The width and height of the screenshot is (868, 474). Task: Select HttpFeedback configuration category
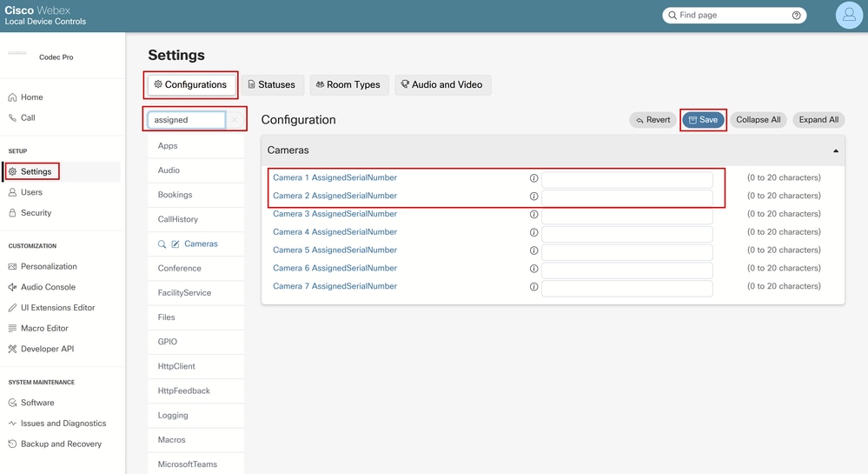196,391
